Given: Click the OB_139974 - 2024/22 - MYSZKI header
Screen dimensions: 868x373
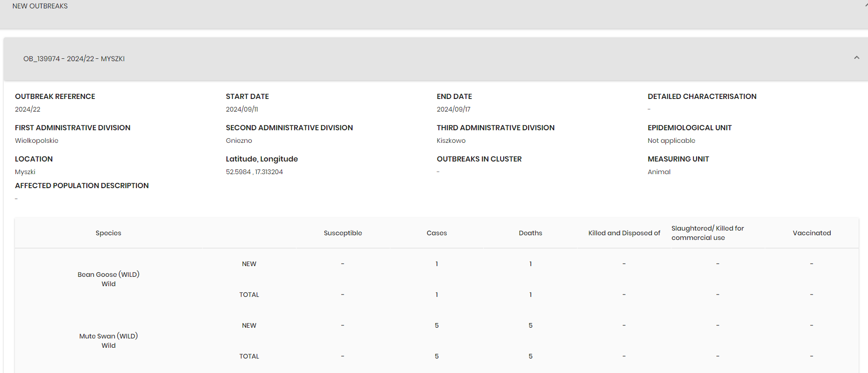Looking at the screenshot, I should [74, 59].
